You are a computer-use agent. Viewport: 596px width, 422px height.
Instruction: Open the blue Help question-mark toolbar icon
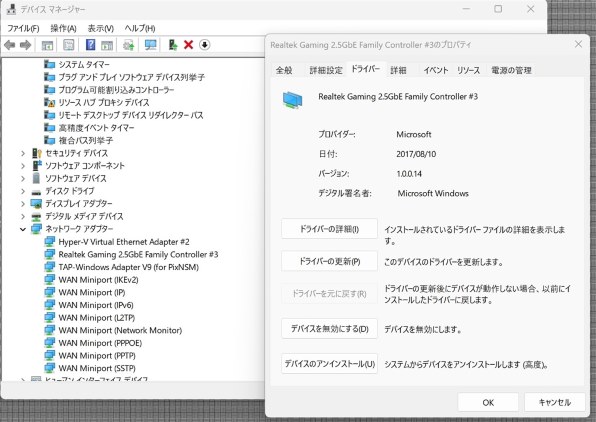click(90, 45)
